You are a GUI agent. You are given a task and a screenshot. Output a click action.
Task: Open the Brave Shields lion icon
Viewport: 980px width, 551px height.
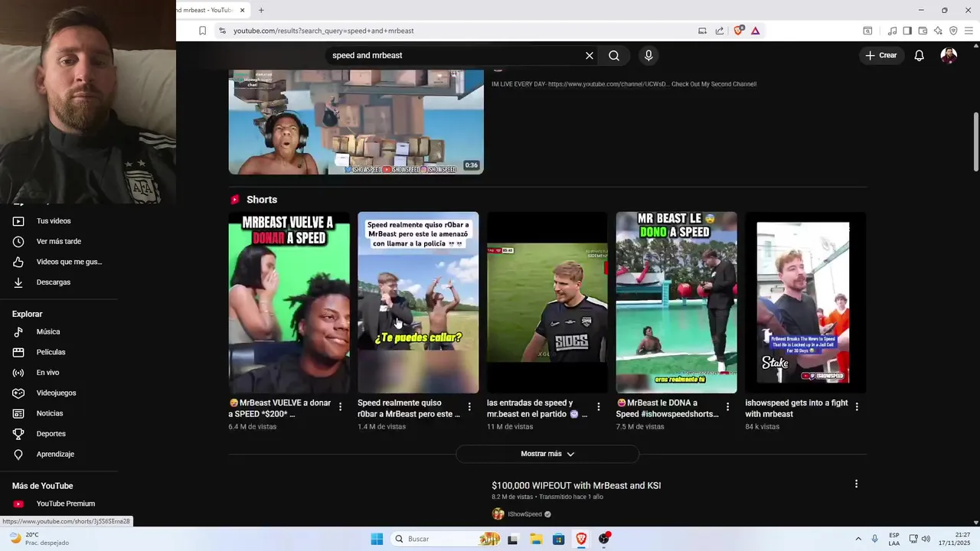point(738,31)
